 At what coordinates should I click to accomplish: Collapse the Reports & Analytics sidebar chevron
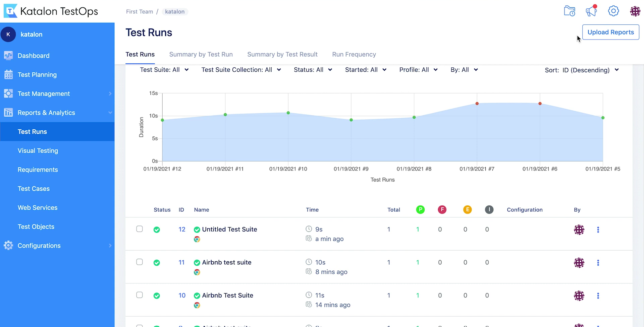(x=110, y=113)
